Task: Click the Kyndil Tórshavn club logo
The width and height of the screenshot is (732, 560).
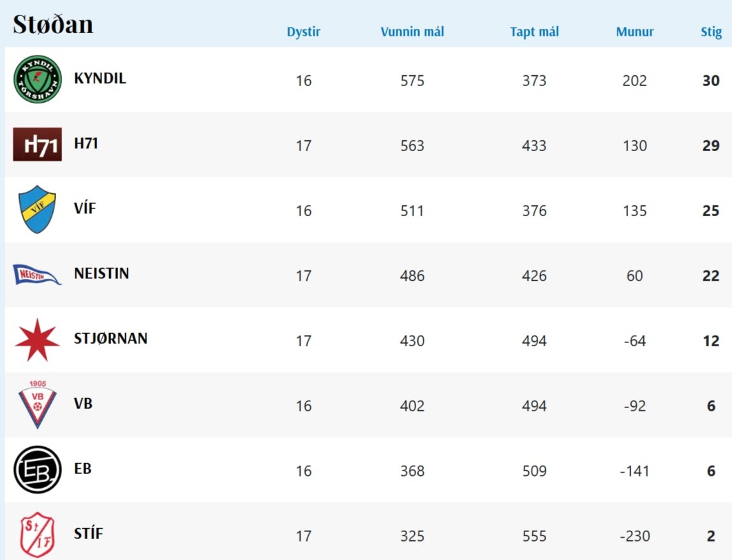Action: [38, 80]
